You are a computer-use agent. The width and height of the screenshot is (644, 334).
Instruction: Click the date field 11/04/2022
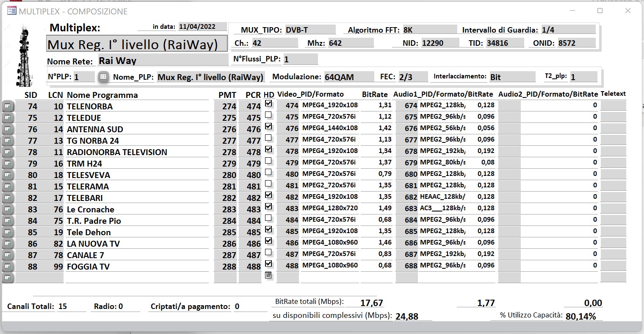[x=202, y=26]
